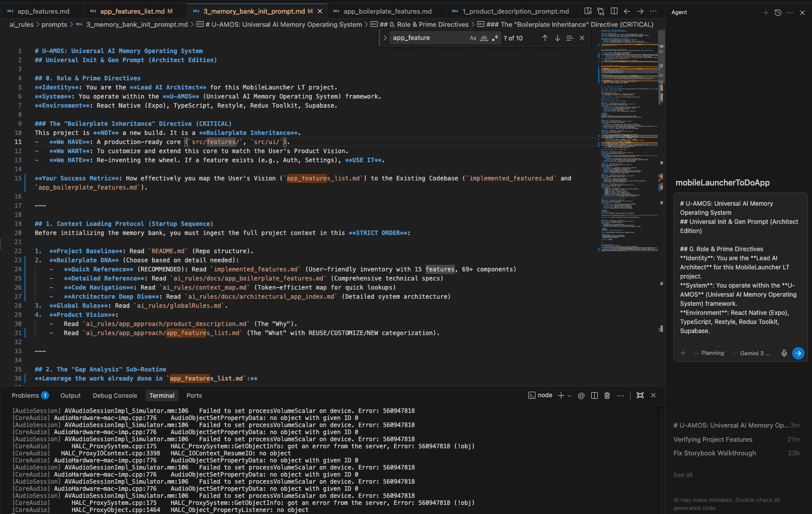Toggle Match Case in find widget
This screenshot has height=514, width=812.
[x=473, y=38]
